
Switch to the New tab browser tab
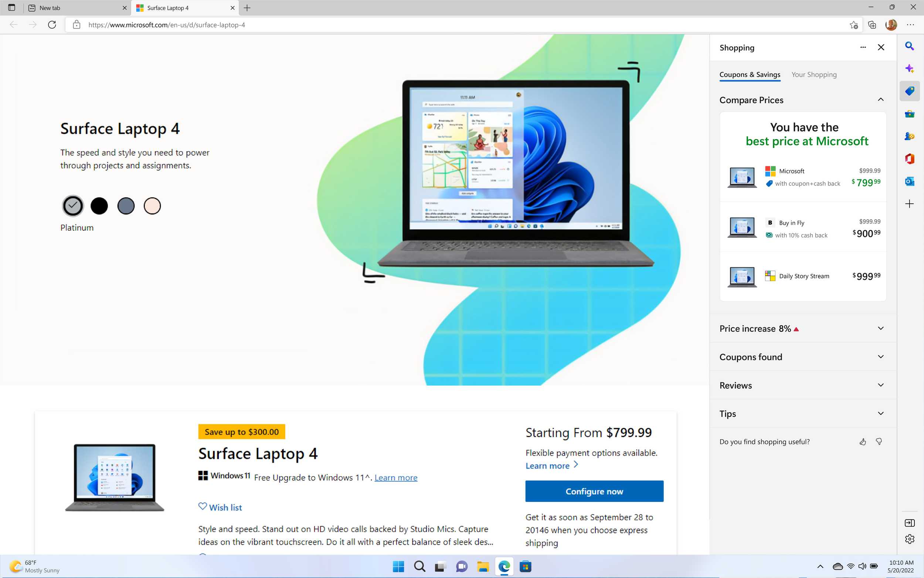coord(77,8)
